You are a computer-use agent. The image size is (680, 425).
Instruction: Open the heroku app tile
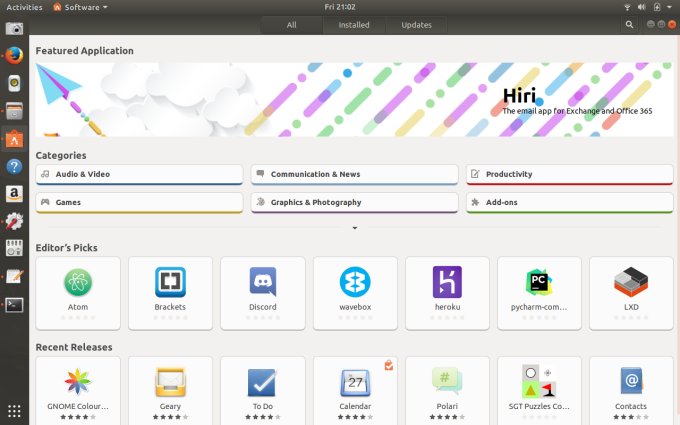click(x=447, y=293)
